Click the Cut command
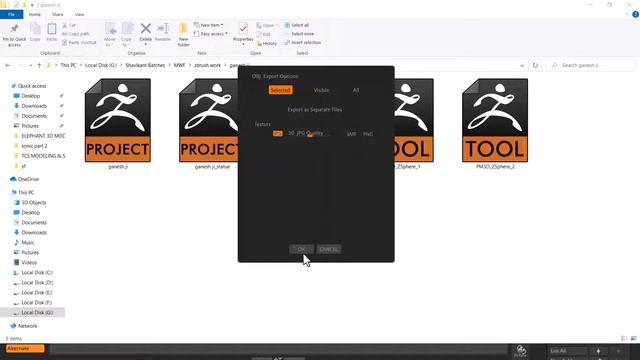Image resolution: width=640 pixels, height=360 pixels. pos(69,25)
